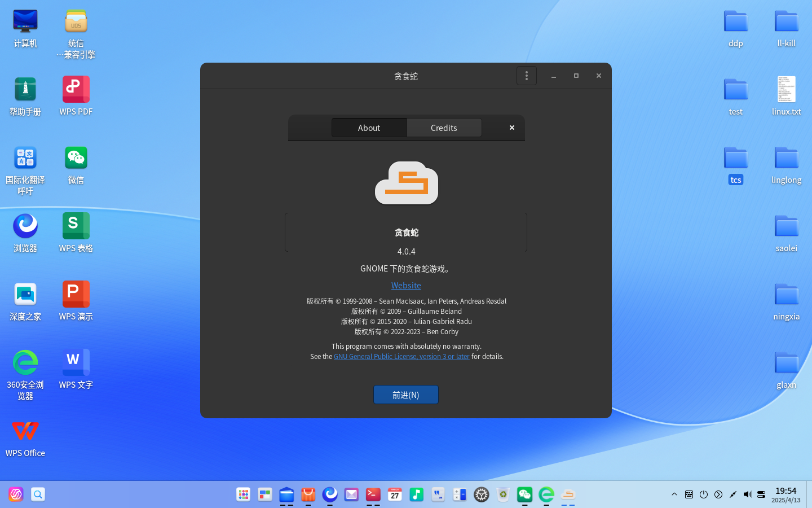
Task: Open the launcher grid in the taskbar
Action: click(244, 494)
